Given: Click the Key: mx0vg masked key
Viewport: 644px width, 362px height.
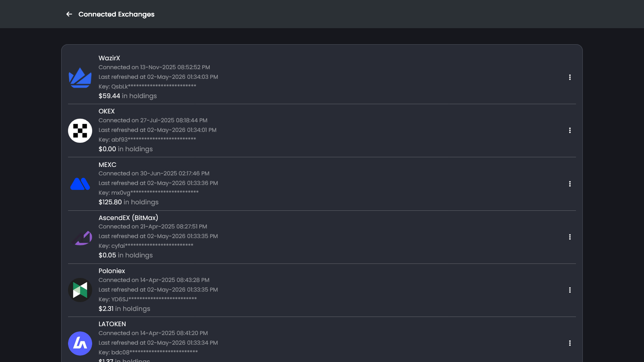Looking at the screenshot, I should (x=149, y=193).
